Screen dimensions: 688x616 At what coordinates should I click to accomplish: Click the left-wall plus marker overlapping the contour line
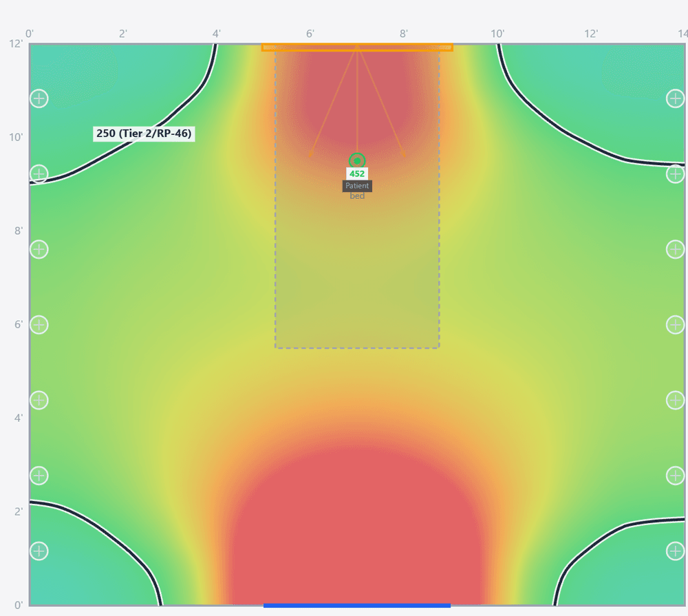(39, 174)
